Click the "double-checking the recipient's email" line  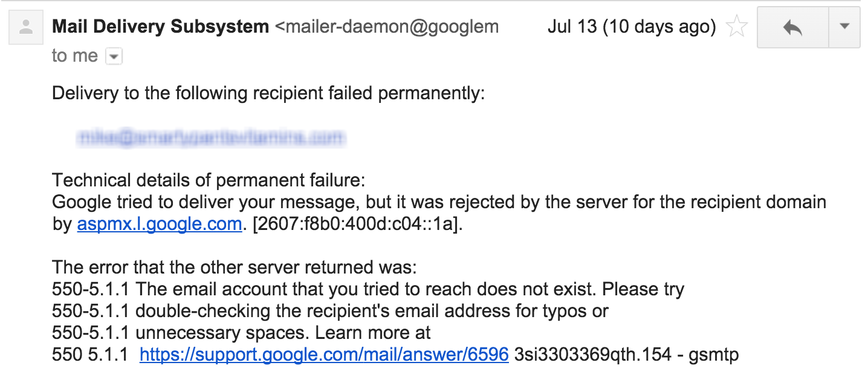[330, 311]
